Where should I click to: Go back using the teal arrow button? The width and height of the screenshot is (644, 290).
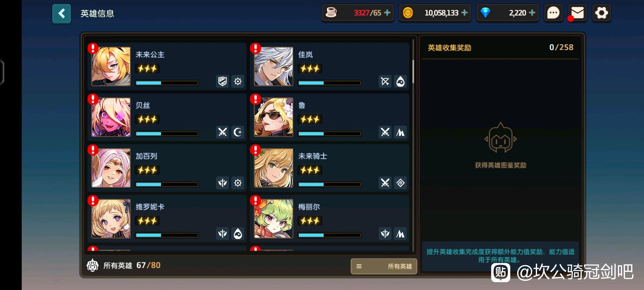click(62, 14)
